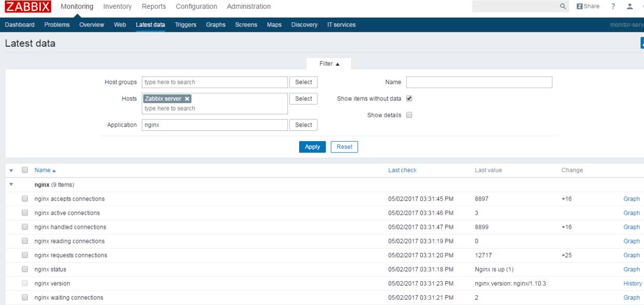
Task: Check the nginx waiting connections row checkbox
Action: pos(25,297)
